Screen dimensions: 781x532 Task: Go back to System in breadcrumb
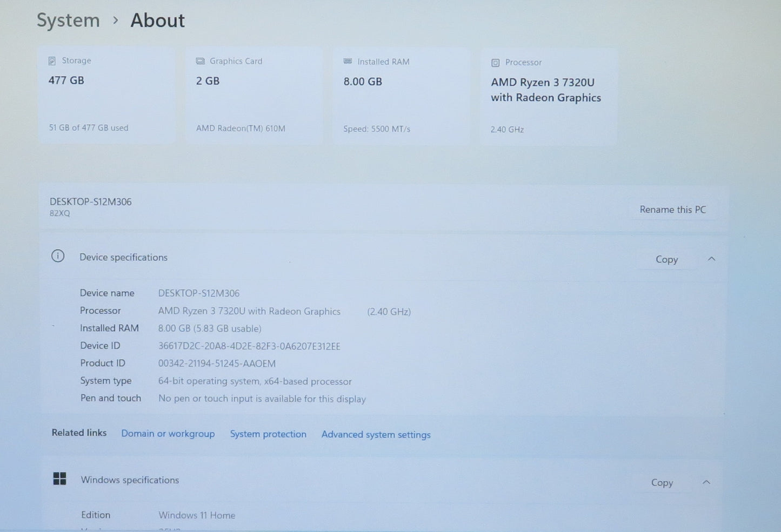click(68, 21)
